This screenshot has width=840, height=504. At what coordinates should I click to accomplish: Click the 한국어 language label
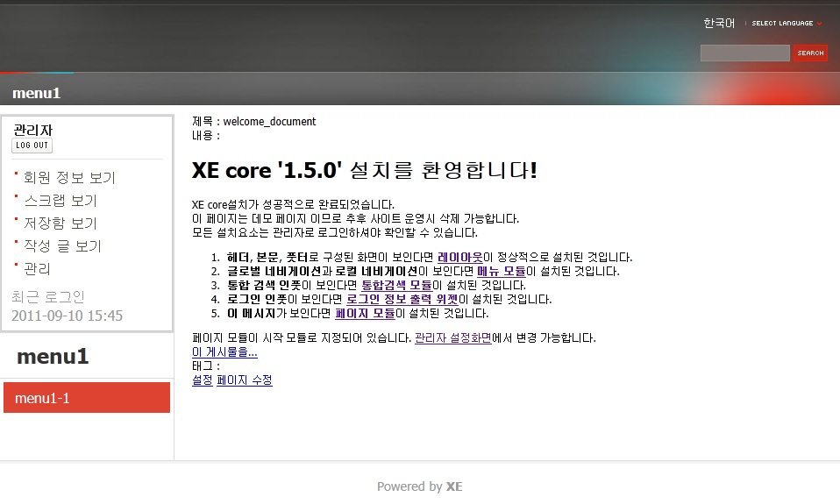tap(719, 23)
